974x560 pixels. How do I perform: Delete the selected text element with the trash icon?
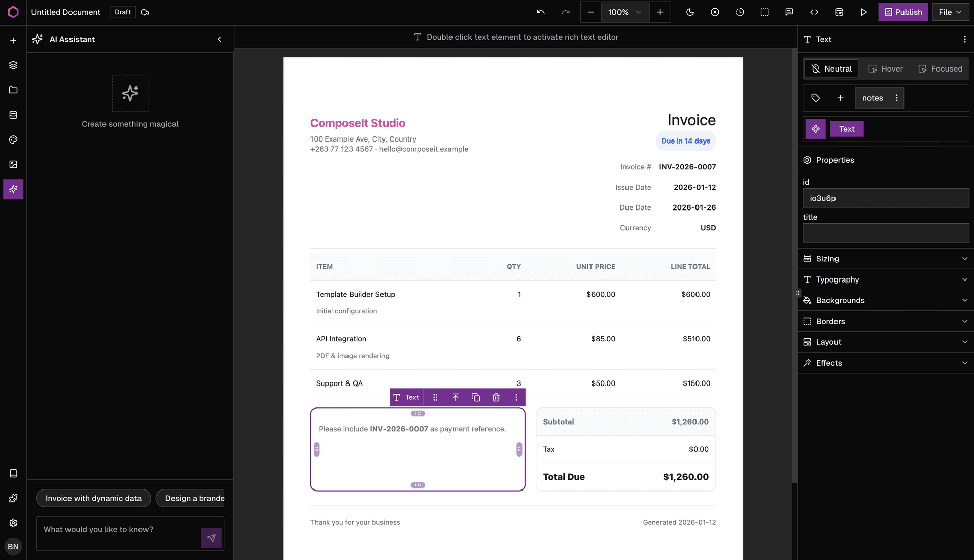coord(496,397)
